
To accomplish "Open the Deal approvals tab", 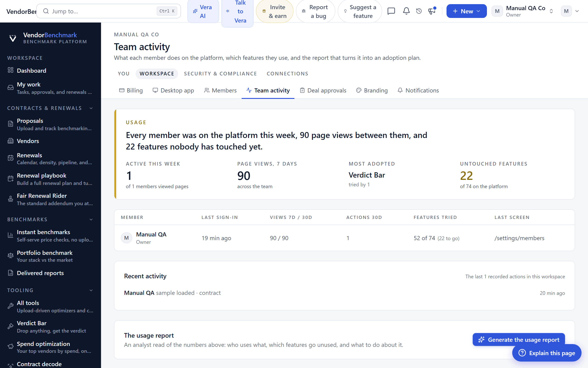I will (323, 91).
